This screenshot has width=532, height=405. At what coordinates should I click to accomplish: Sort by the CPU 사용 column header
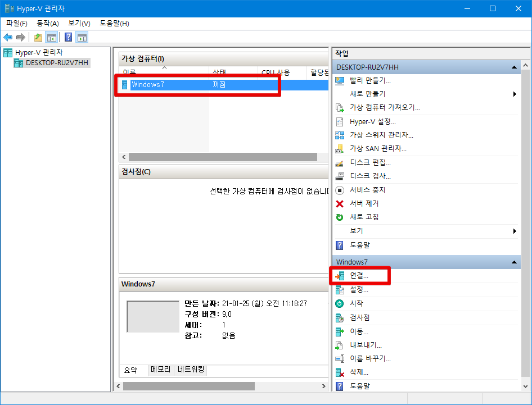point(282,72)
